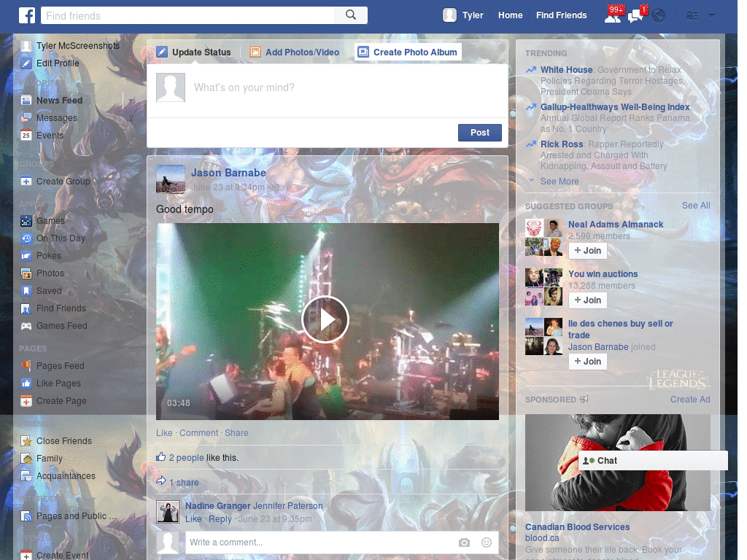
Task: Switch to the Create Photo Album tab
Action: [x=409, y=52]
